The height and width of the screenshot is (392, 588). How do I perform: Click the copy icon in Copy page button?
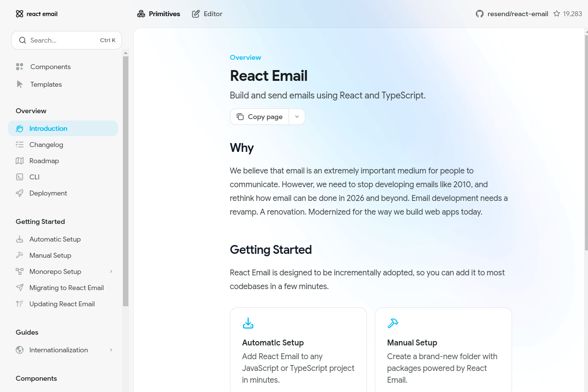[240, 117]
